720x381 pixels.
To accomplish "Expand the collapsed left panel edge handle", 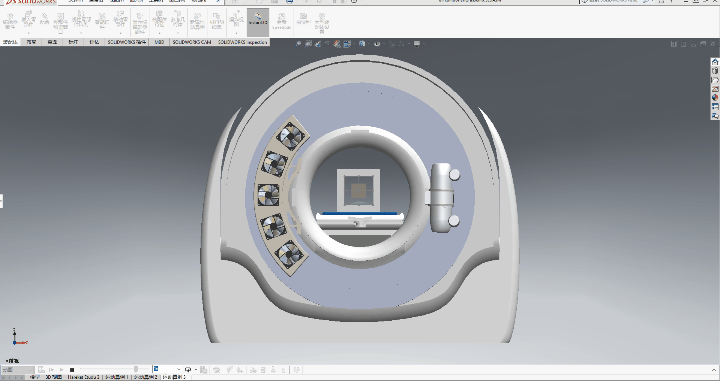I will coord(1,201).
